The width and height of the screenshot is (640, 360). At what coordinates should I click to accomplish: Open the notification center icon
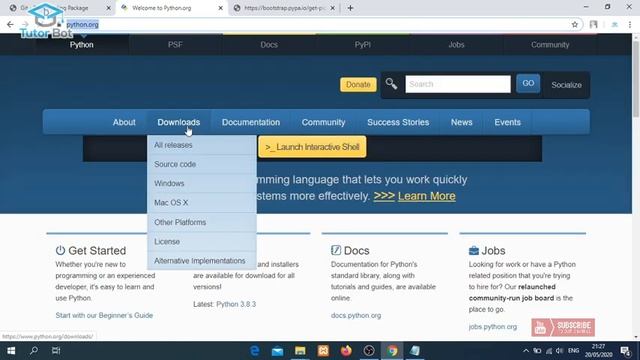click(x=625, y=351)
